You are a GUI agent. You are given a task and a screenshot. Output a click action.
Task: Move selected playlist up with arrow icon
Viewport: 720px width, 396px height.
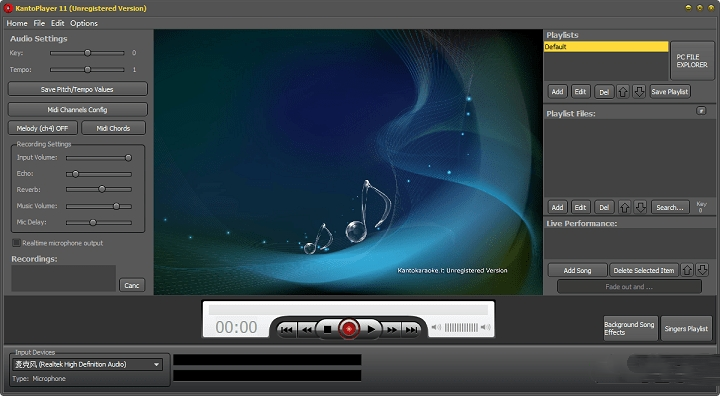pos(623,92)
